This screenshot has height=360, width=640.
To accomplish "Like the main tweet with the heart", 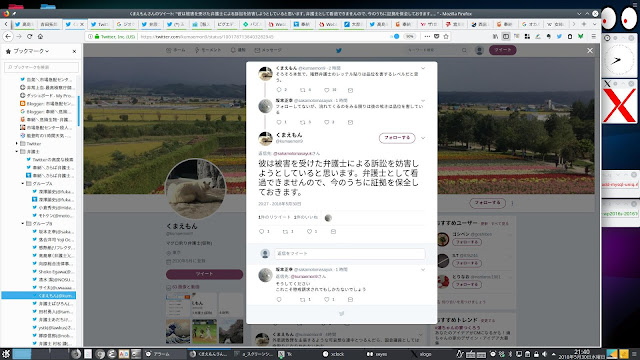I will click(x=309, y=231).
